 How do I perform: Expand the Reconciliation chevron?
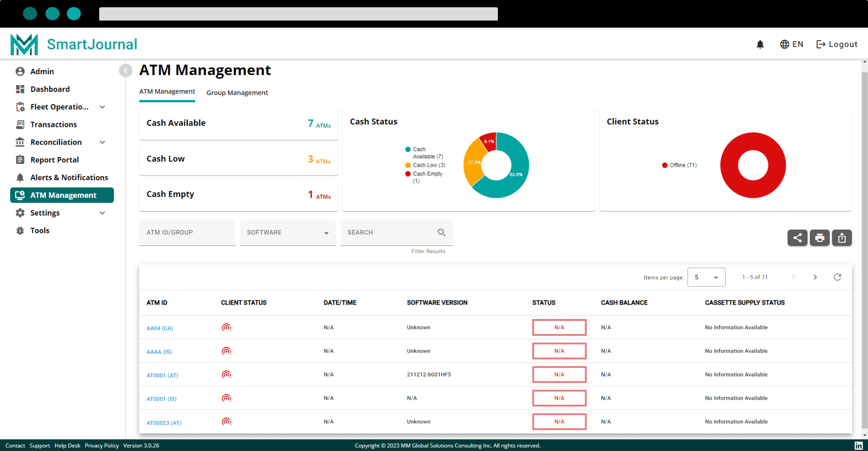pos(102,142)
